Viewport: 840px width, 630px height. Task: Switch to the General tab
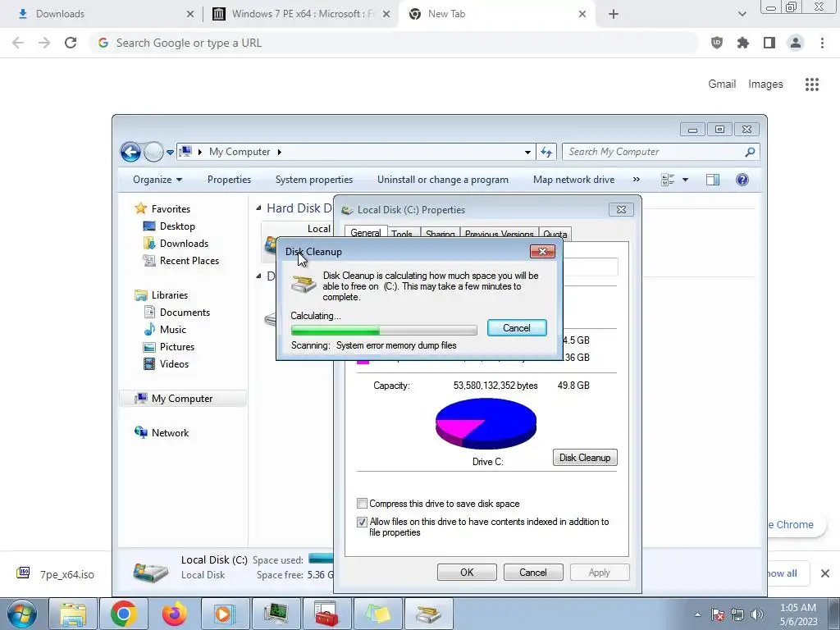[x=365, y=232]
